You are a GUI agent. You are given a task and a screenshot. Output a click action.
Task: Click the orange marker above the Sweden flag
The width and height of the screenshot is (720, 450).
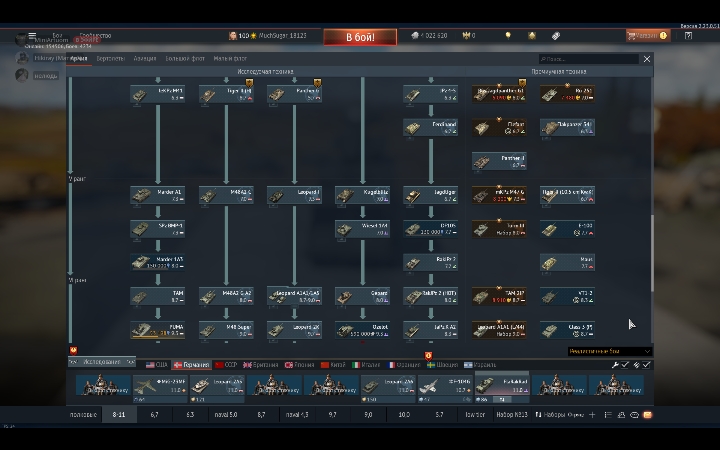pos(428,356)
